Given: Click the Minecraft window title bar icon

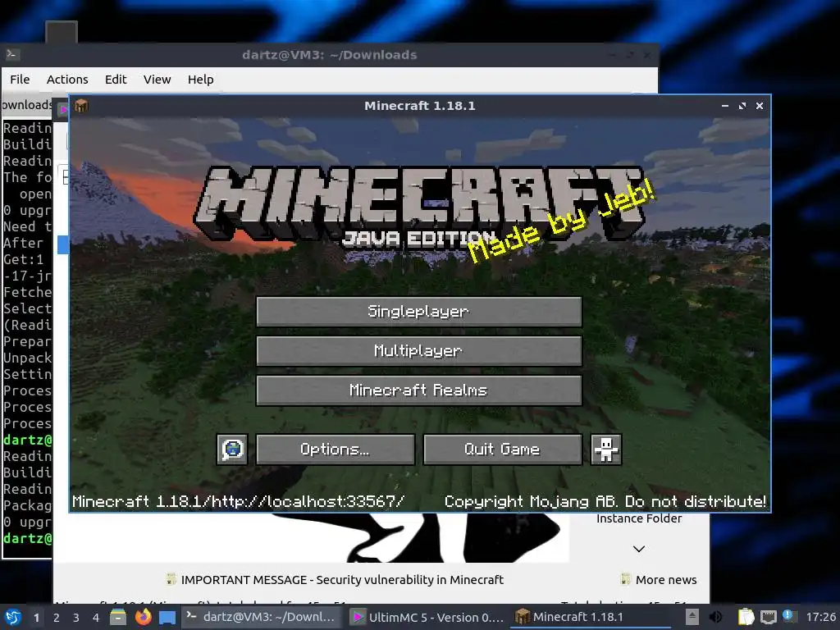Looking at the screenshot, I should click(81, 106).
